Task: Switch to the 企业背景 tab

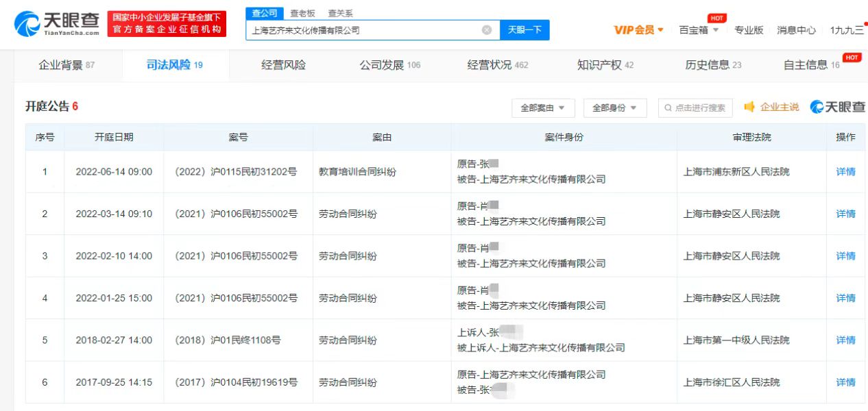Action: tap(67, 65)
